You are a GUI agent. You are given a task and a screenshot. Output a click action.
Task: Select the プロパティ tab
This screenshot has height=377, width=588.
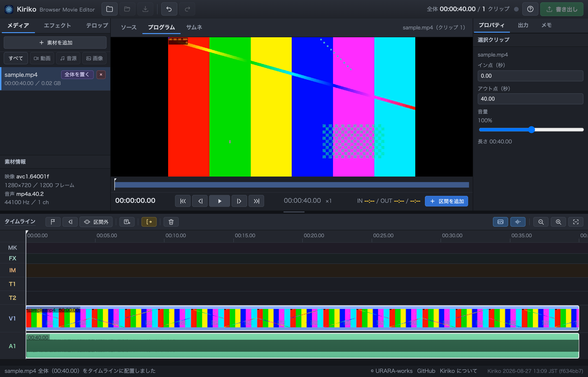coord(492,25)
